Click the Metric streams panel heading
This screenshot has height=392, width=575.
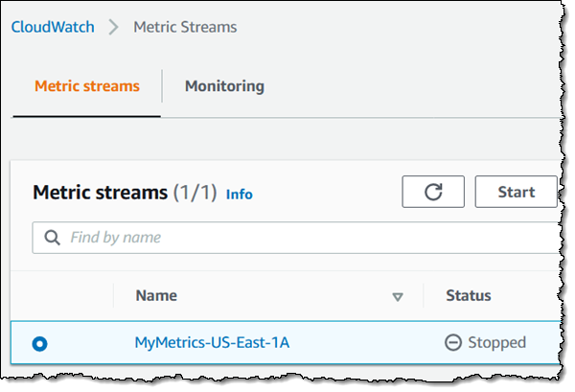[100, 193]
